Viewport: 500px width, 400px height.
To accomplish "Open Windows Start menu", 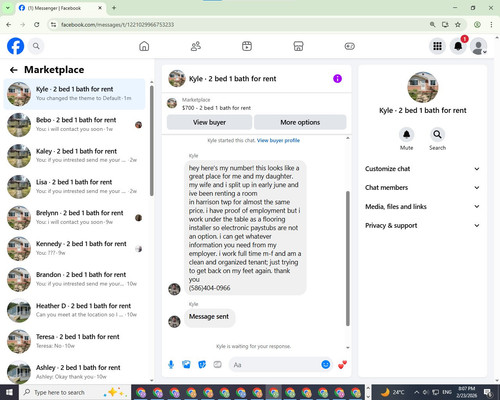I will pyautogui.click(x=9, y=392).
